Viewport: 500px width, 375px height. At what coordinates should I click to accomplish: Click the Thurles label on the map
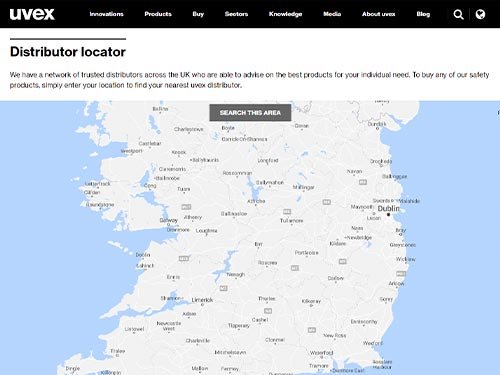coord(267,299)
